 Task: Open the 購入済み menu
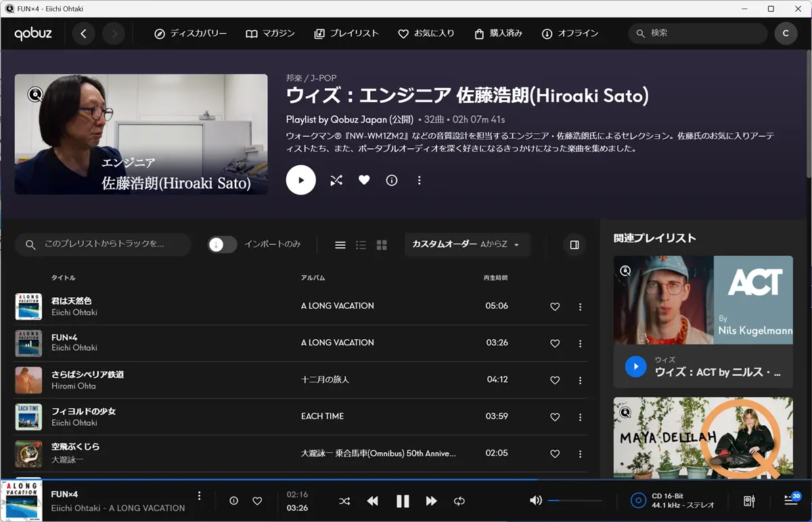click(x=498, y=33)
